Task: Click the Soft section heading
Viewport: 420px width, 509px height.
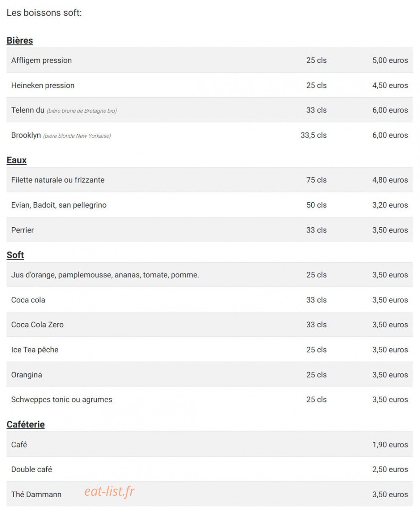Action: (x=15, y=255)
